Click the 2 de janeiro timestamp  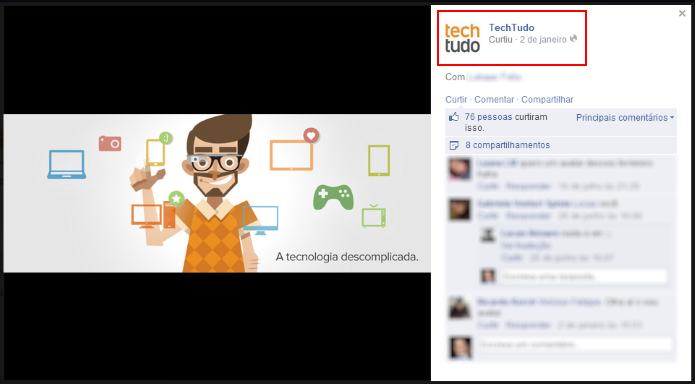[543, 39]
